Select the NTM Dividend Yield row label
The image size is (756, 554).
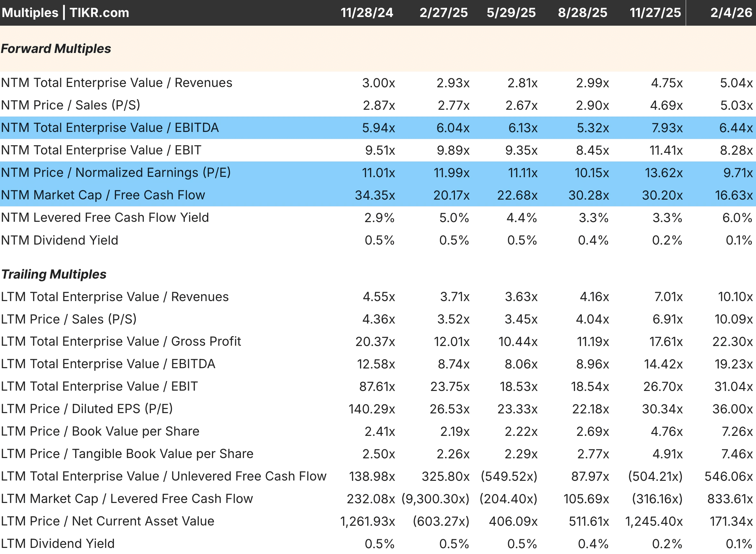click(x=59, y=240)
